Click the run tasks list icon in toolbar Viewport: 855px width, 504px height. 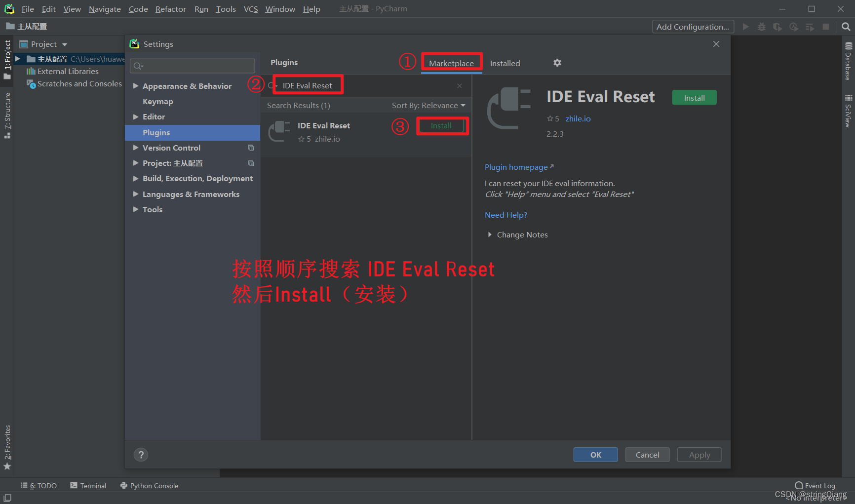coord(810,27)
